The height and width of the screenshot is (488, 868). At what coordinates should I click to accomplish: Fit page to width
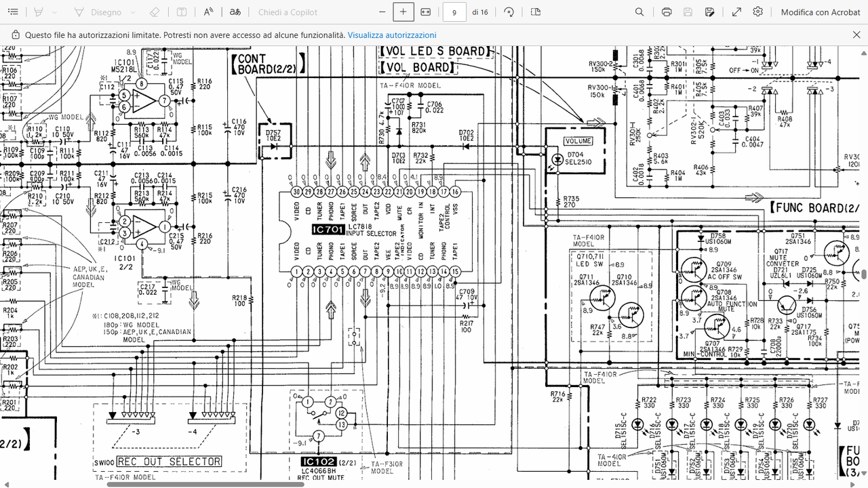coord(426,12)
